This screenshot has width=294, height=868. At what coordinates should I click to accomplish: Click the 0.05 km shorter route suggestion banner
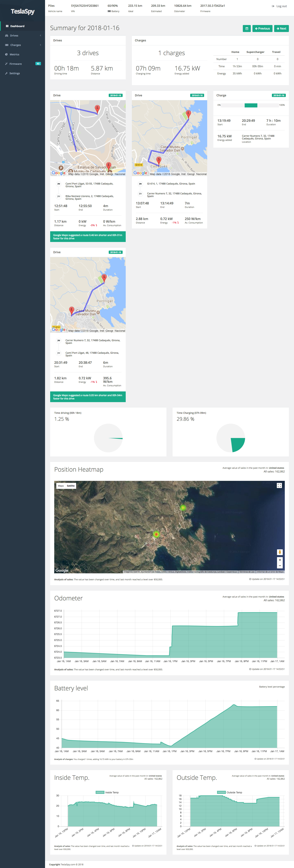tap(88, 397)
